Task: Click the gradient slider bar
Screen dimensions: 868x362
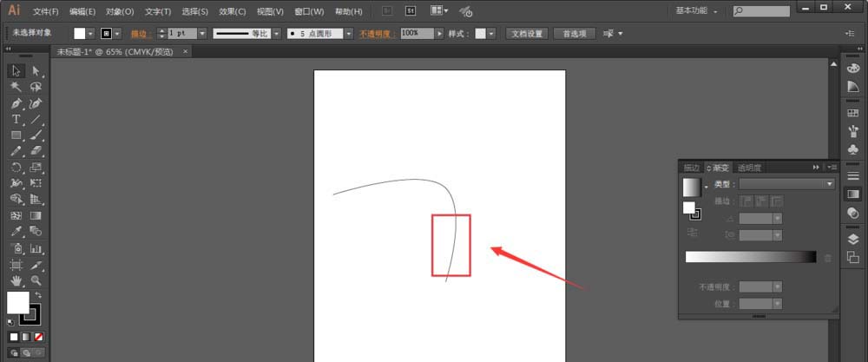Action: click(750, 257)
